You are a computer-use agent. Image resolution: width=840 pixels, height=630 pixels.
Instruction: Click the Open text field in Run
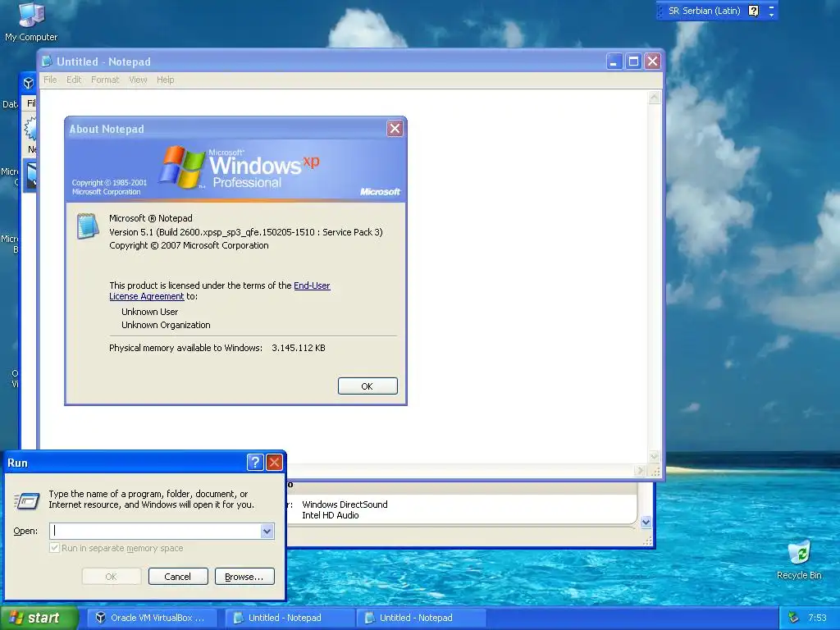pyautogui.click(x=155, y=531)
